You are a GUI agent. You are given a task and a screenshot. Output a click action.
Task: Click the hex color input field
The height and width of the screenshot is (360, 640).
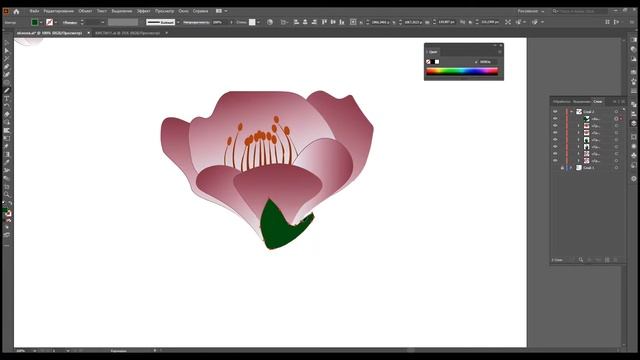[x=487, y=62]
